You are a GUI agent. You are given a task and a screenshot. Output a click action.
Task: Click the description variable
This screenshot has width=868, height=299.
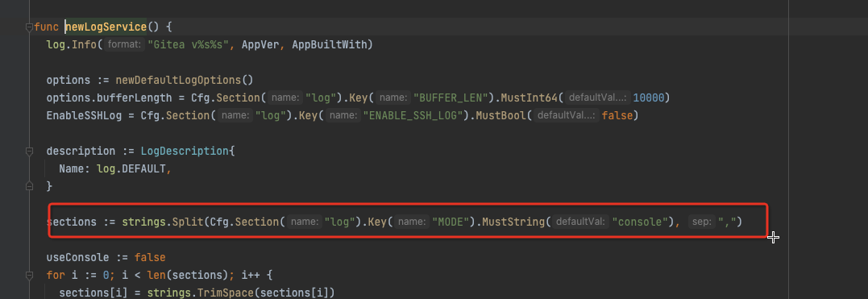pyautogui.click(x=81, y=151)
